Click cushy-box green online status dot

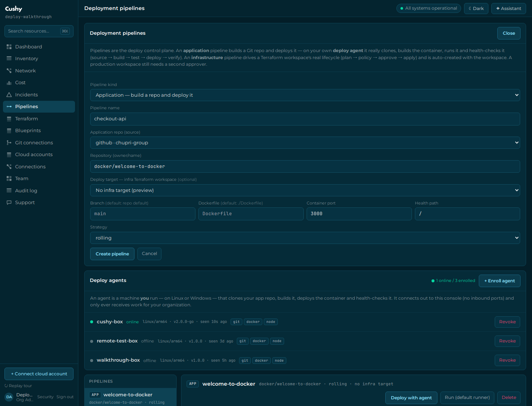click(x=92, y=322)
